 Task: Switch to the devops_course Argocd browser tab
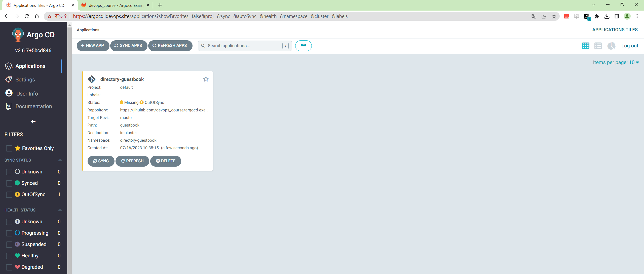(x=116, y=5)
